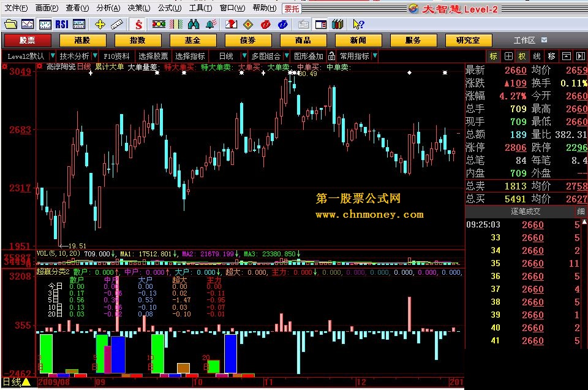Switch to the 股票 tab
Screen dimensions: 588x390
28,40
